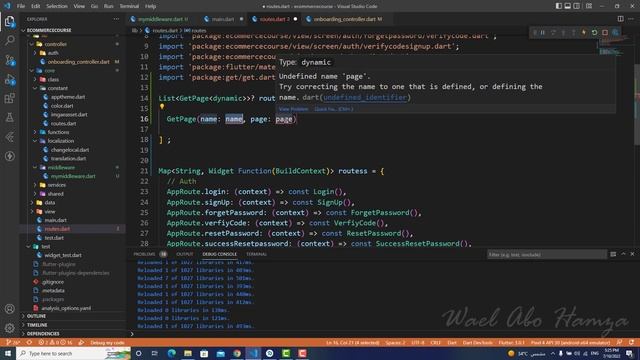Open the Testing flask view
Viewport: 640px width, 360px height.
[x=10, y=118]
